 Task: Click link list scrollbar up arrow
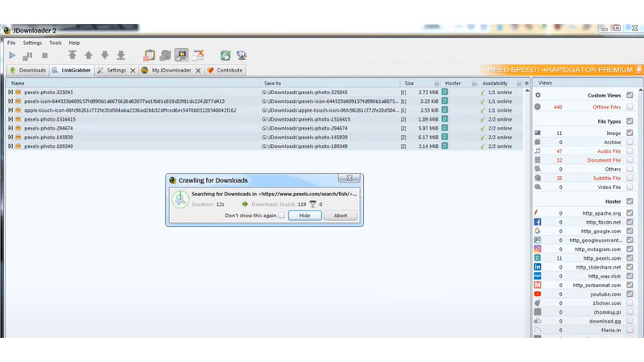[527, 90]
